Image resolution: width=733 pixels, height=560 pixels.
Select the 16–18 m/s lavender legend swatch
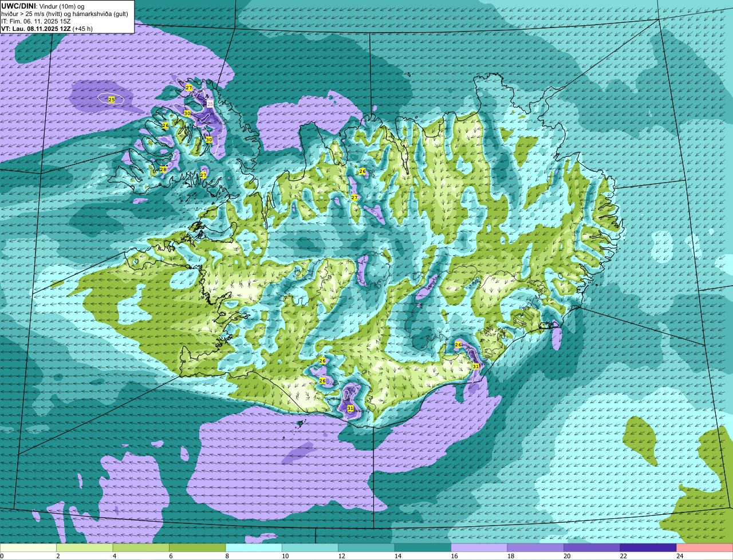pyautogui.click(x=479, y=548)
